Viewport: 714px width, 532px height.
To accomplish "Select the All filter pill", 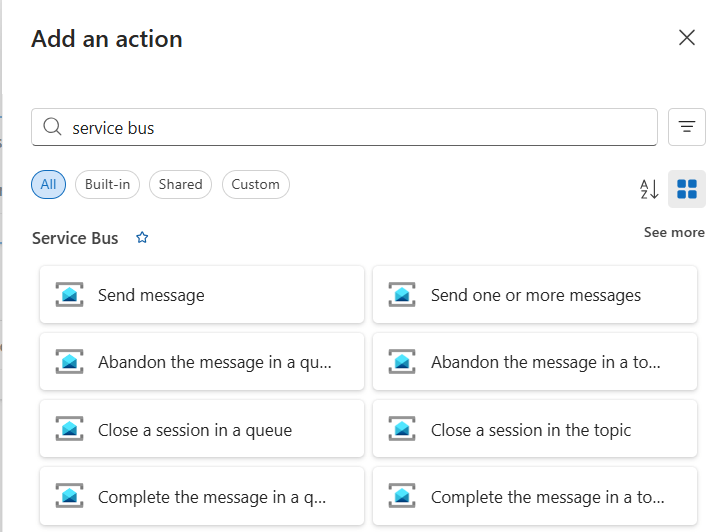I will coord(48,184).
